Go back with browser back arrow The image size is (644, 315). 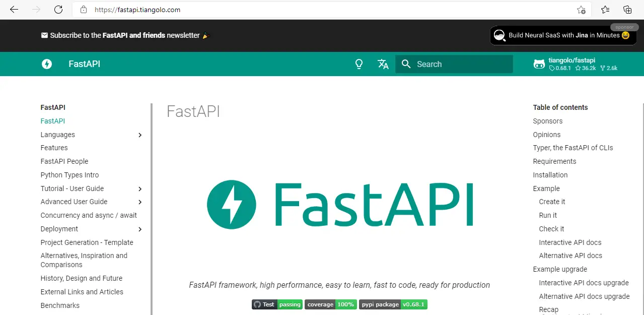pyautogui.click(x=14, y=10)
